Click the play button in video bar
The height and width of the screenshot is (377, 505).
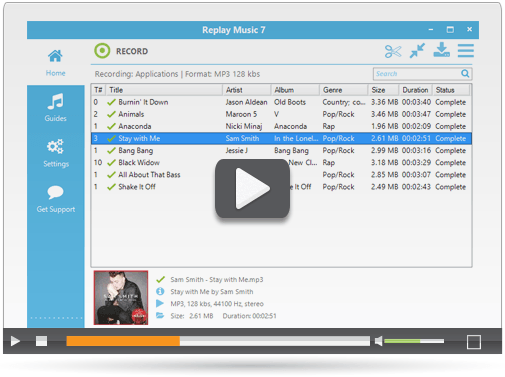click(15, 341)
